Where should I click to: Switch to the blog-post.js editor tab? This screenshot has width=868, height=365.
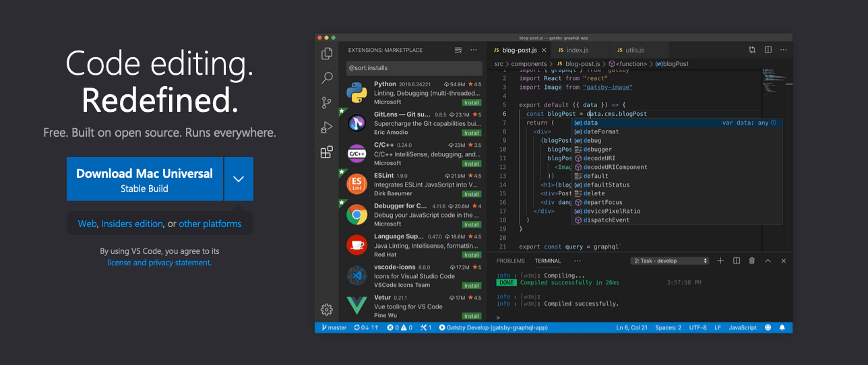(518, 50)
